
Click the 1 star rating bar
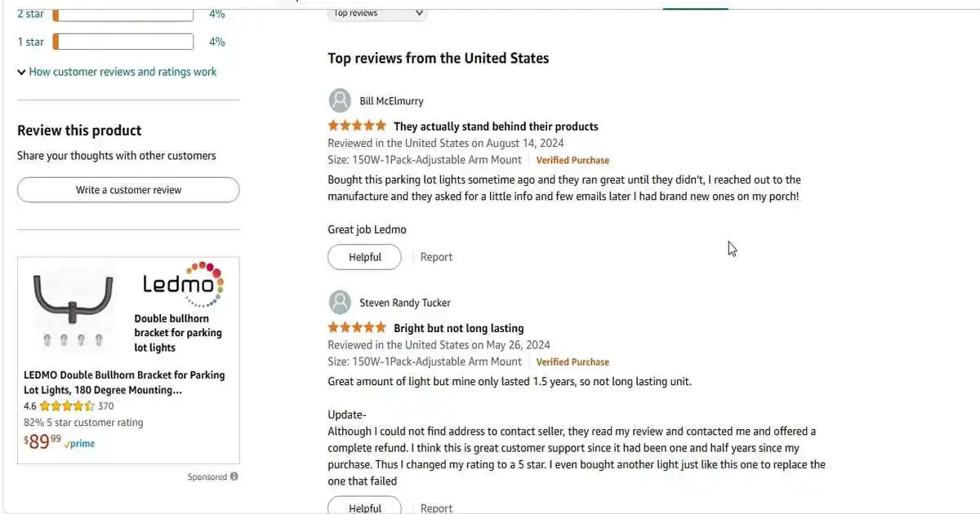[x=123, y=42]
